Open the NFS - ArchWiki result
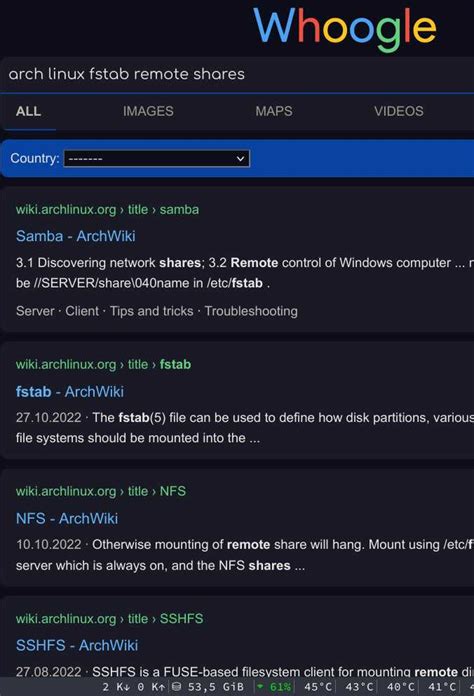474x696 pixels. click(x=67, y=518)
